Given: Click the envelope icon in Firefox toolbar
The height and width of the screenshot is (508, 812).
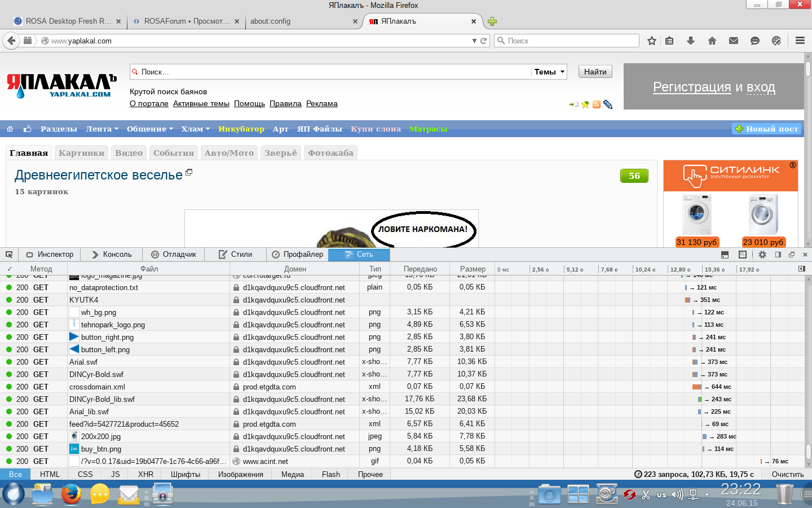Looking at the screenshot, I should (x=734, y=41).
